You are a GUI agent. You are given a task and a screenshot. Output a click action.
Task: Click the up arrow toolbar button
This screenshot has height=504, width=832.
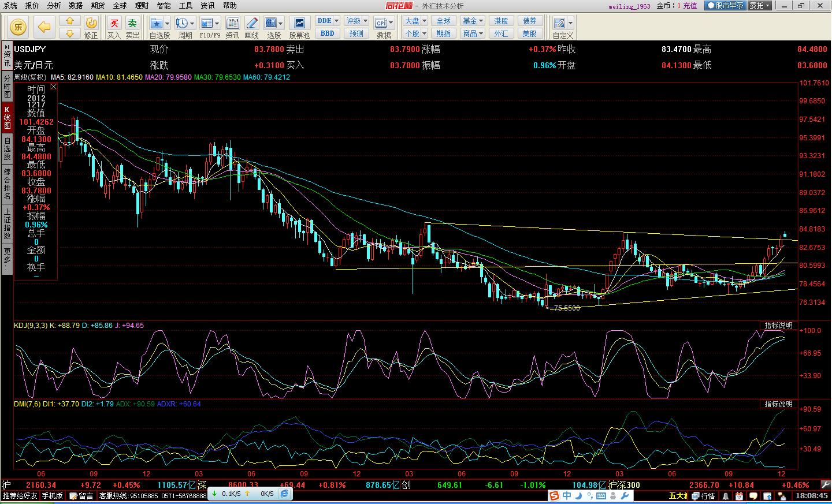[70, 21]
